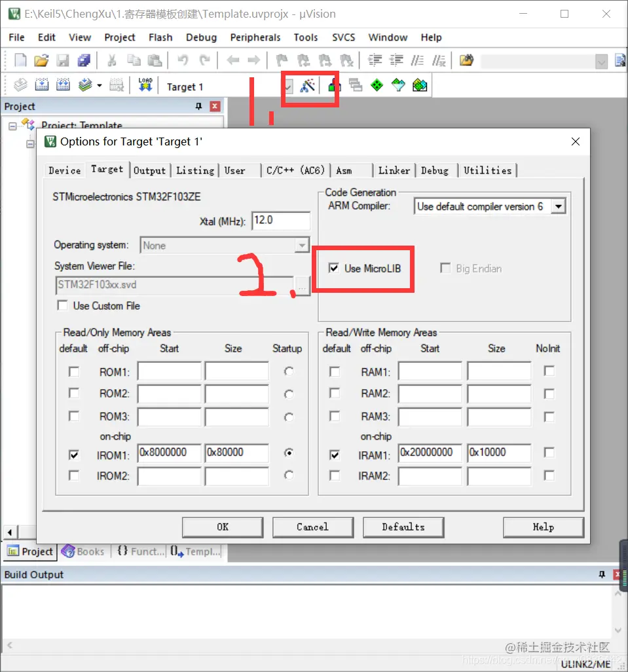Build target icon
628x672 pixels.
[41, 85]
